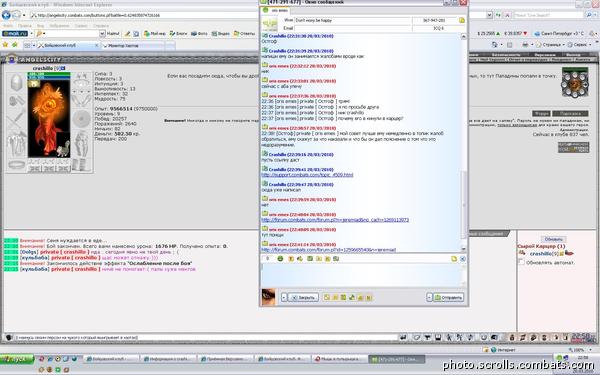Open the Quick Tabs dropdown arrow
Viewport: 600px width, 375px height.
34,45
